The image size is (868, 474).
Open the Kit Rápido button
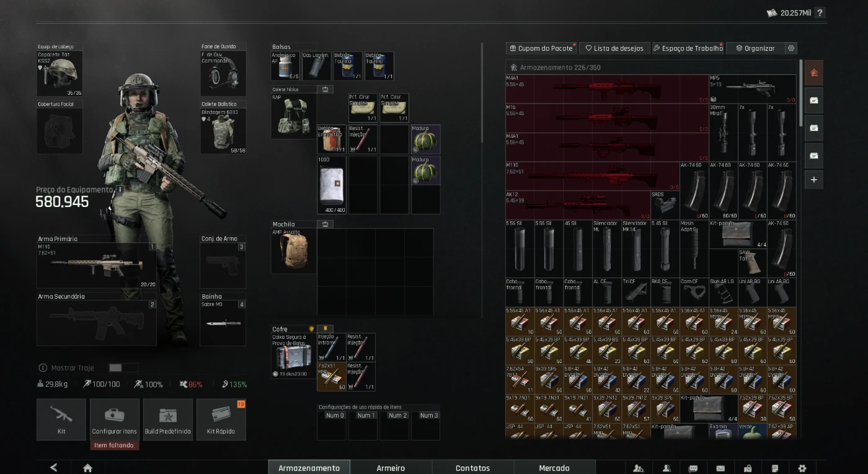(221, 419)
